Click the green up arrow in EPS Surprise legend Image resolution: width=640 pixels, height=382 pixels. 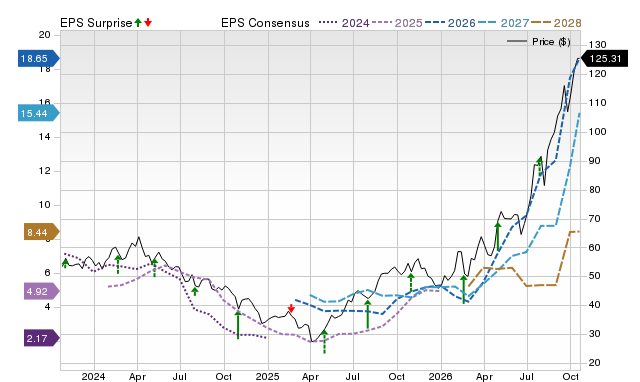pyautogui.click(x=138, y=22)
